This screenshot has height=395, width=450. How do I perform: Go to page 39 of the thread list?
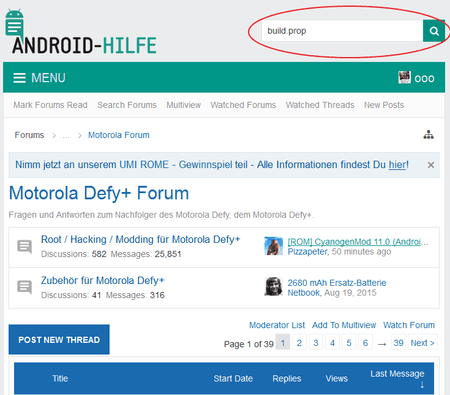398,343
